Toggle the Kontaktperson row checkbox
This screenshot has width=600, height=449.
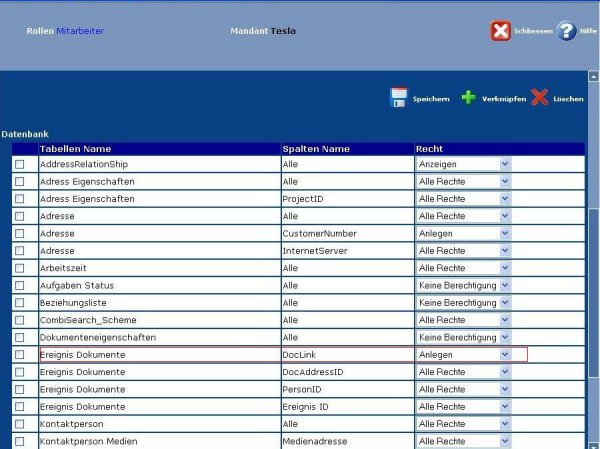click(x=19, y=424)
